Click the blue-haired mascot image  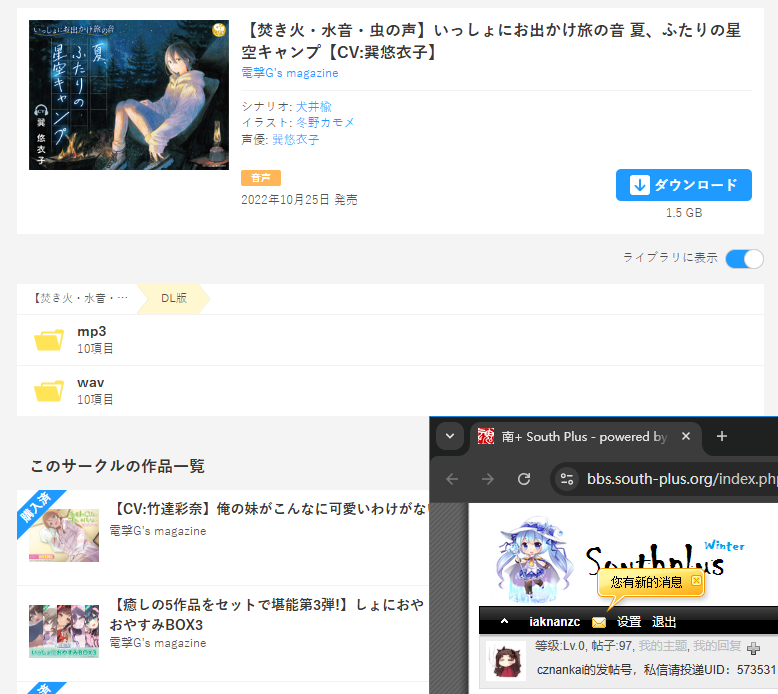(x=534, y=559)
